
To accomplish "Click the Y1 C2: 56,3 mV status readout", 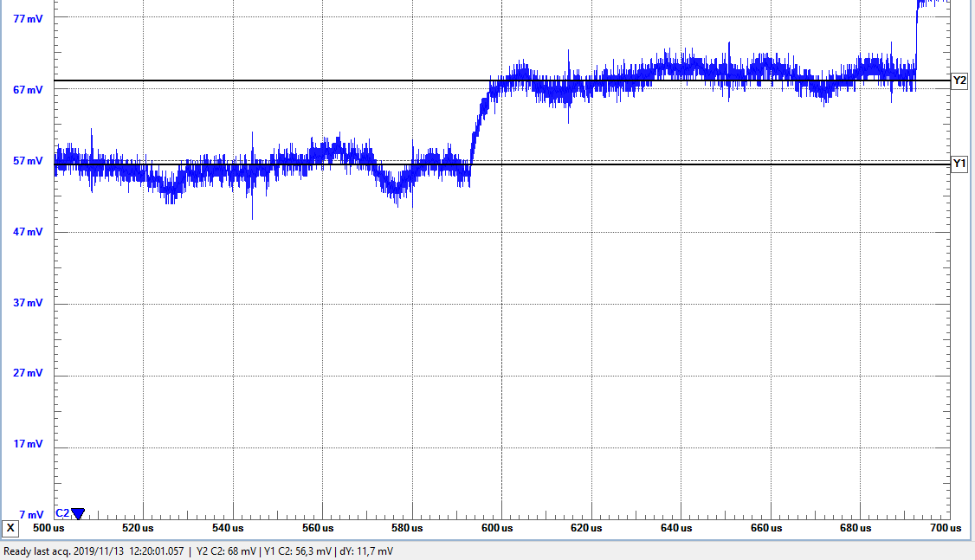I will click(297, 551).
